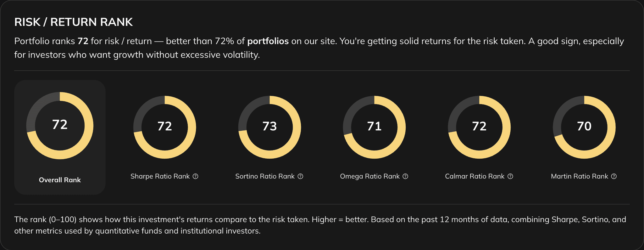Click the Martin Ratio gauge showing 70
The image size is (644, 250).
pos(584,127)
